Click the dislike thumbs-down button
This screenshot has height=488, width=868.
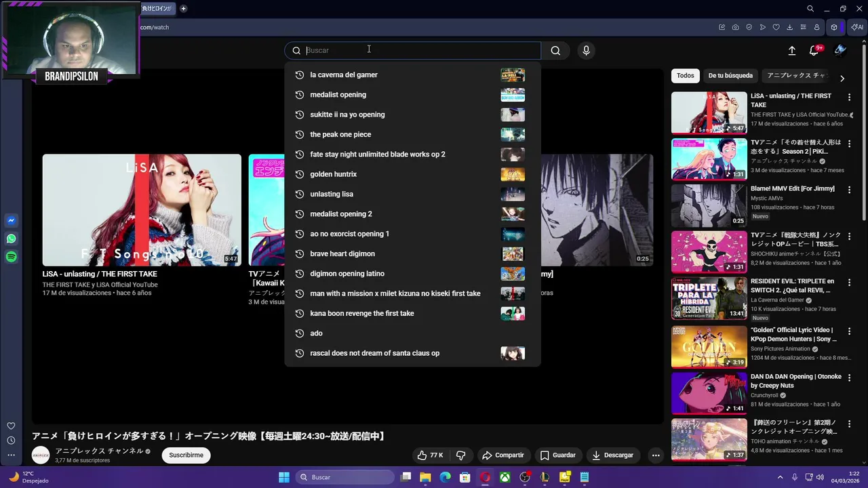click(460, 455)
